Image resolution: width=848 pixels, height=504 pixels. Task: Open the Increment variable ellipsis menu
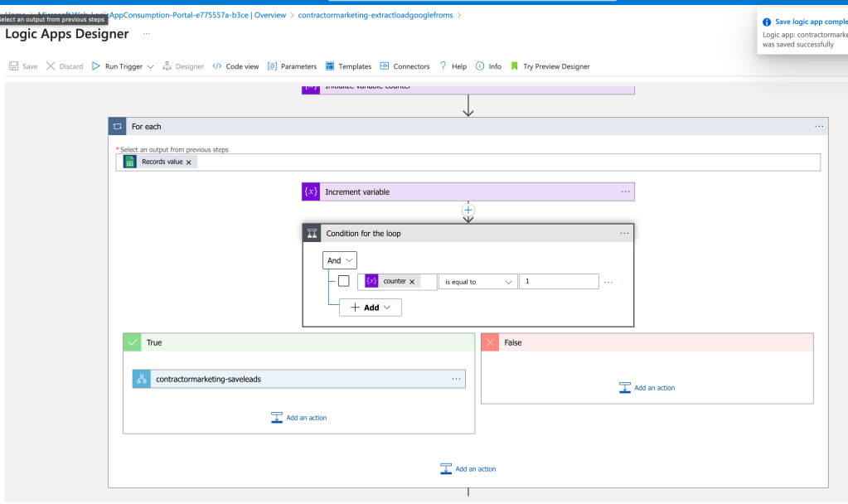[x=625, y=192]
